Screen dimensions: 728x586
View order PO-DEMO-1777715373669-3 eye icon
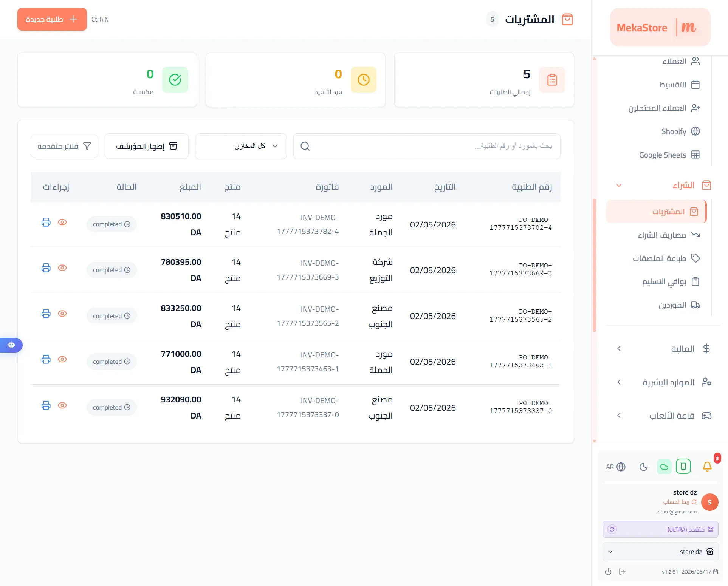pyautogui.click(x=62, y=268)
